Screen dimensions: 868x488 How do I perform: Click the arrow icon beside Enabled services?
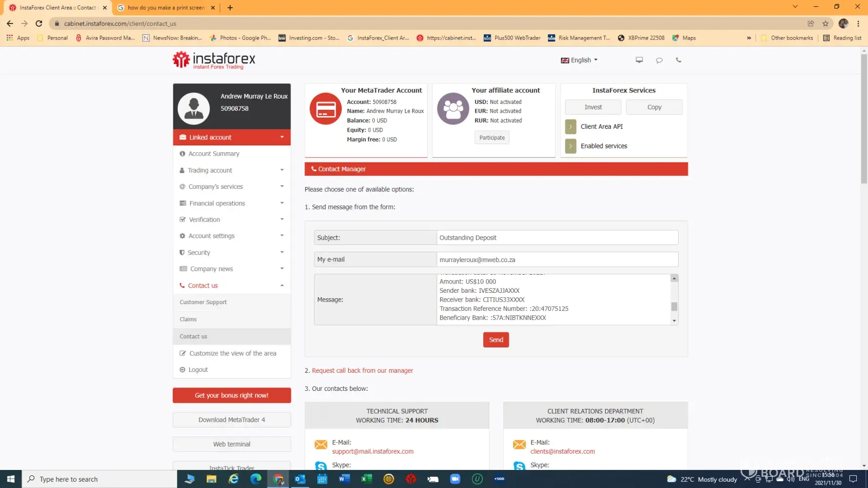click(x=570, y=146)
